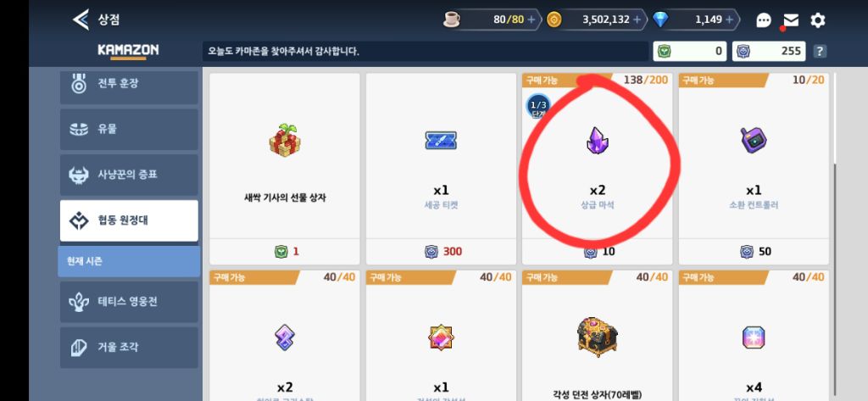
Task: Add coffee stamina with the plus
Action: pos(531,20)
